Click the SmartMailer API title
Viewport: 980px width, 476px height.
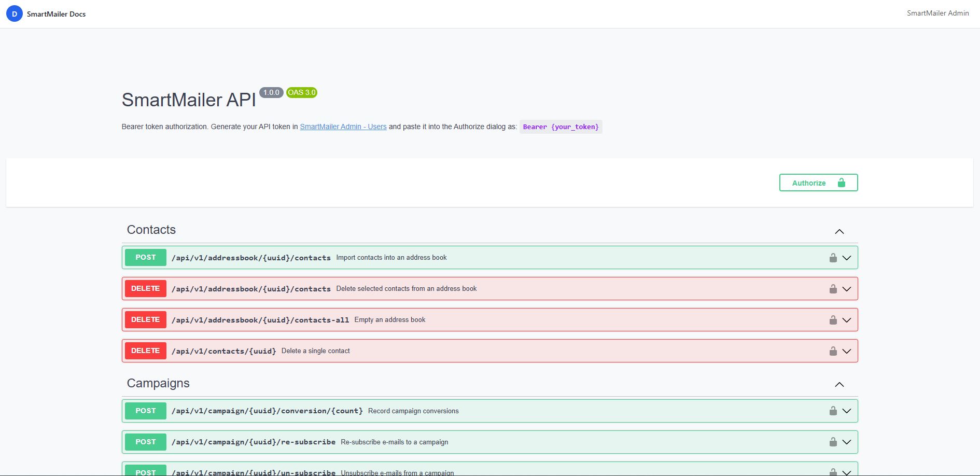tap(189, 100)
